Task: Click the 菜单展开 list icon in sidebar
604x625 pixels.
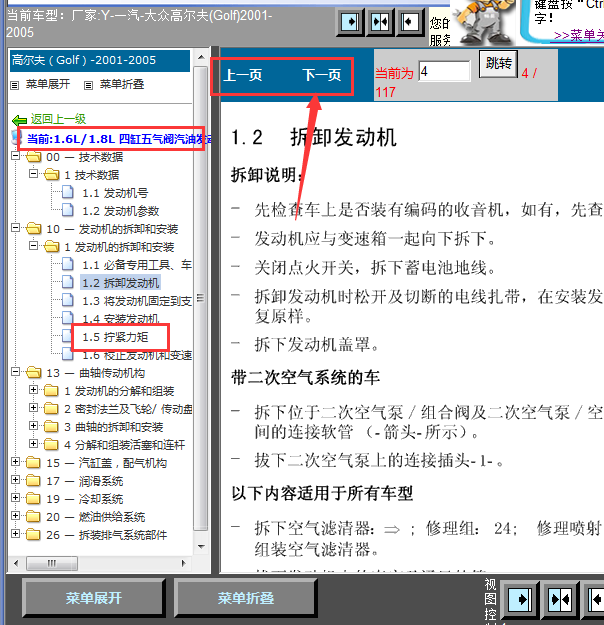Action: pos(14,85)
